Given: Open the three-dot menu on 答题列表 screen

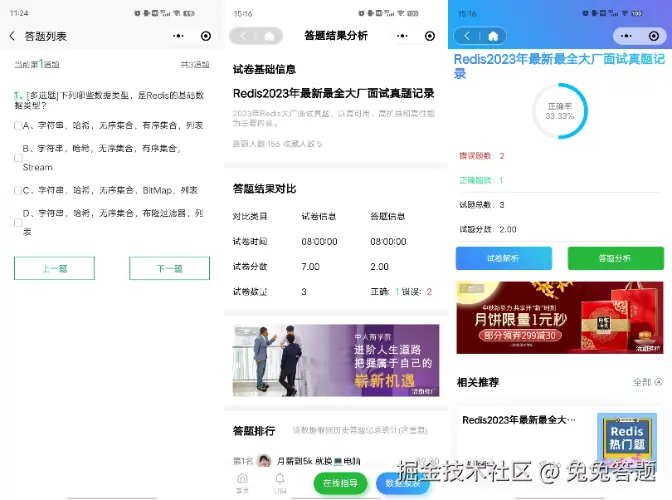Looking at the screenshot, I should (x=178, y=36).
